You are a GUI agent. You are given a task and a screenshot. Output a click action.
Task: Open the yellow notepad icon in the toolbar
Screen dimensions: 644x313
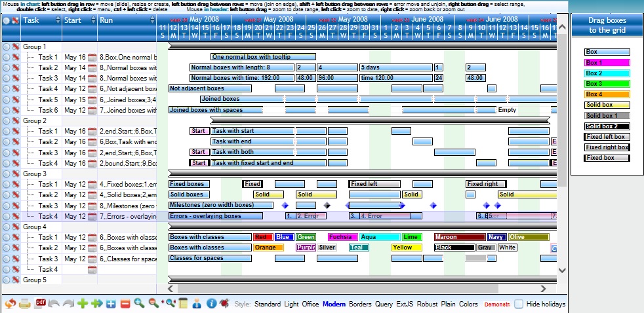(183, 304)
